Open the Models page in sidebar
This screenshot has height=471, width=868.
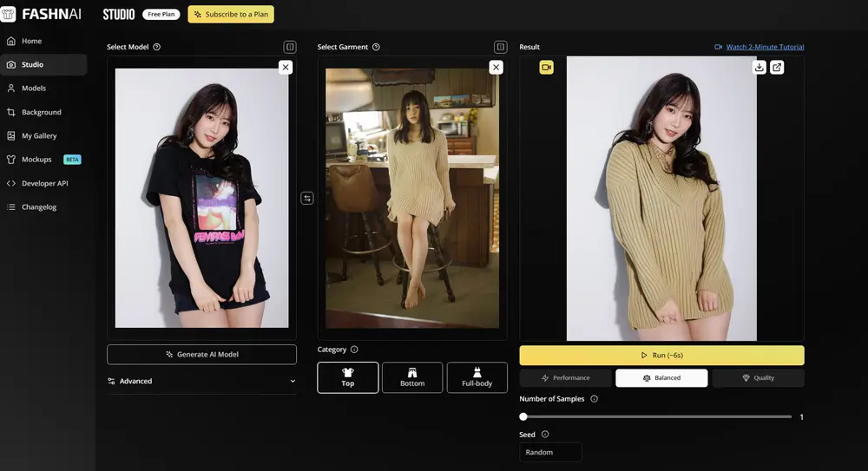34,88
